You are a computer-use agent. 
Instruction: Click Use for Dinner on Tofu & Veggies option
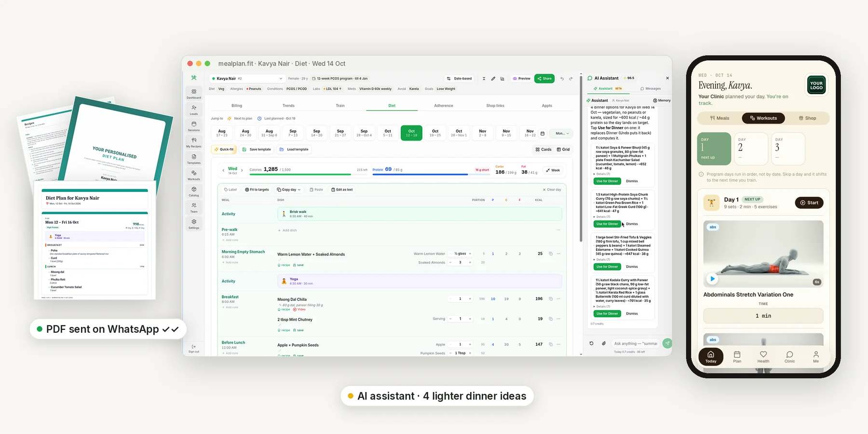607,267
